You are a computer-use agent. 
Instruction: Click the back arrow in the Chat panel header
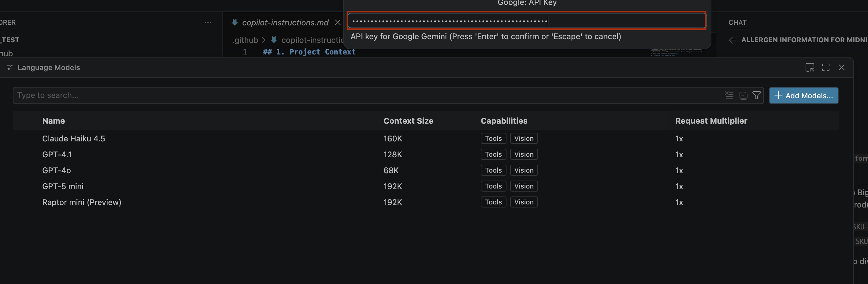coord(733,40)
